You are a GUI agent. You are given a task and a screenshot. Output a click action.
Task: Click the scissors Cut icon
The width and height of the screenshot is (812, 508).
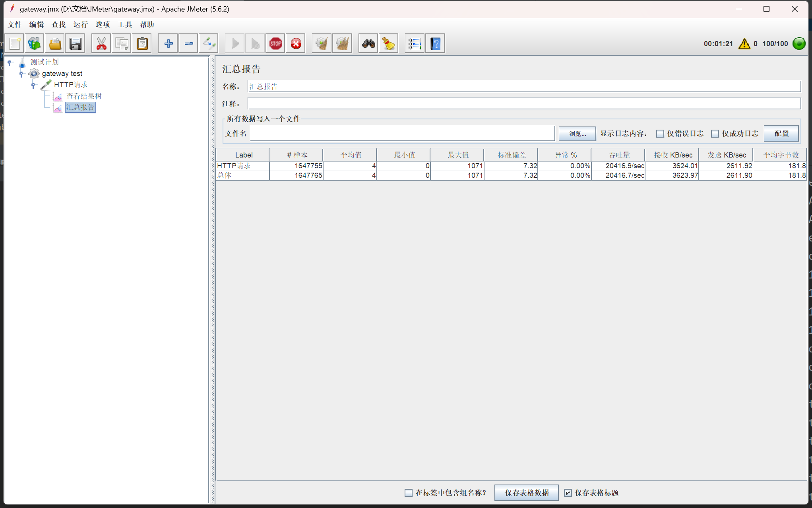coord(101,43)
